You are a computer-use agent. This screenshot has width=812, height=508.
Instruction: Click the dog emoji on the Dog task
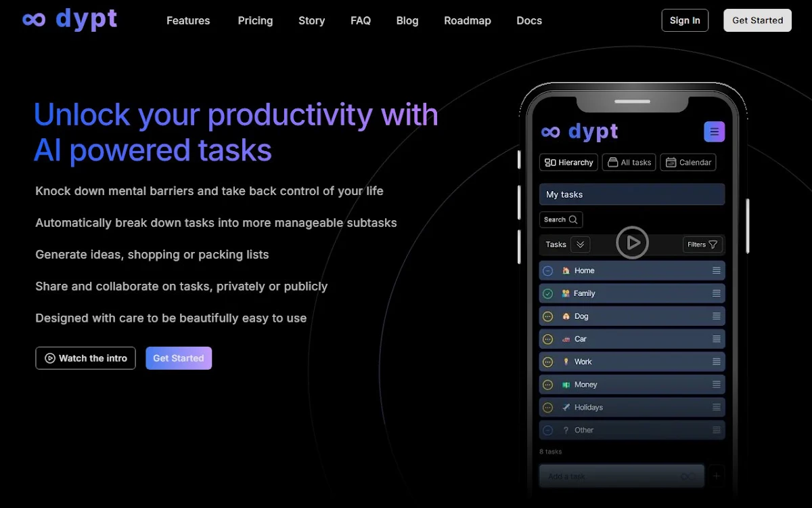pos(566,316)
